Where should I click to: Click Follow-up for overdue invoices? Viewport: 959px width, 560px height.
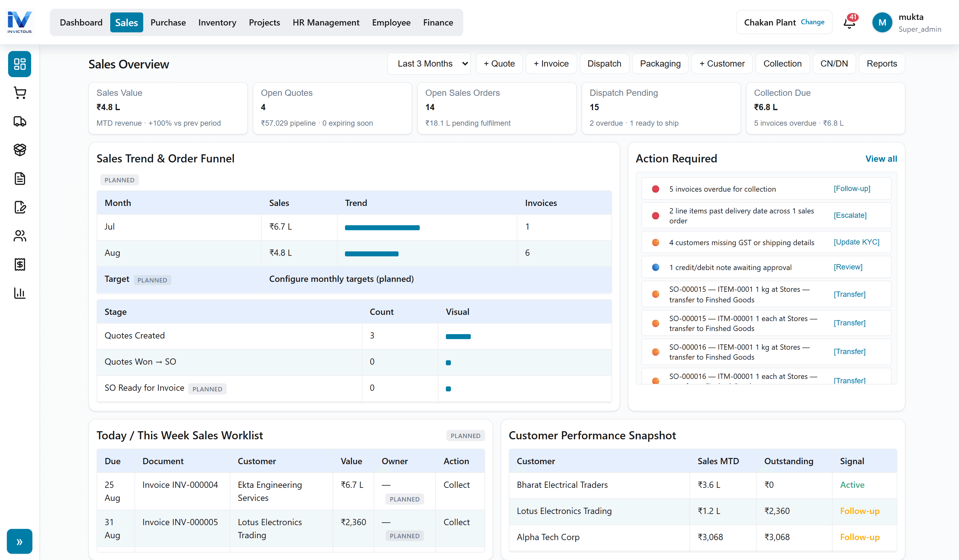(852, 189)
